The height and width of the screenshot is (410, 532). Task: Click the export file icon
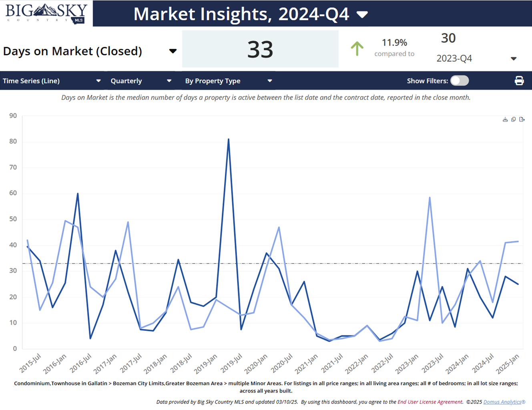click(x=522, y=119)
